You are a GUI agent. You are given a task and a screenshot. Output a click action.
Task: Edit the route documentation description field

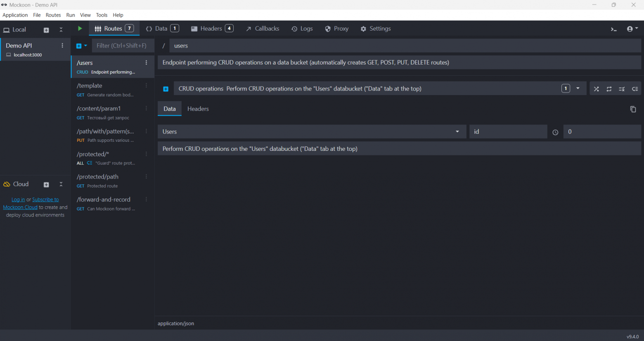(399, 62)
